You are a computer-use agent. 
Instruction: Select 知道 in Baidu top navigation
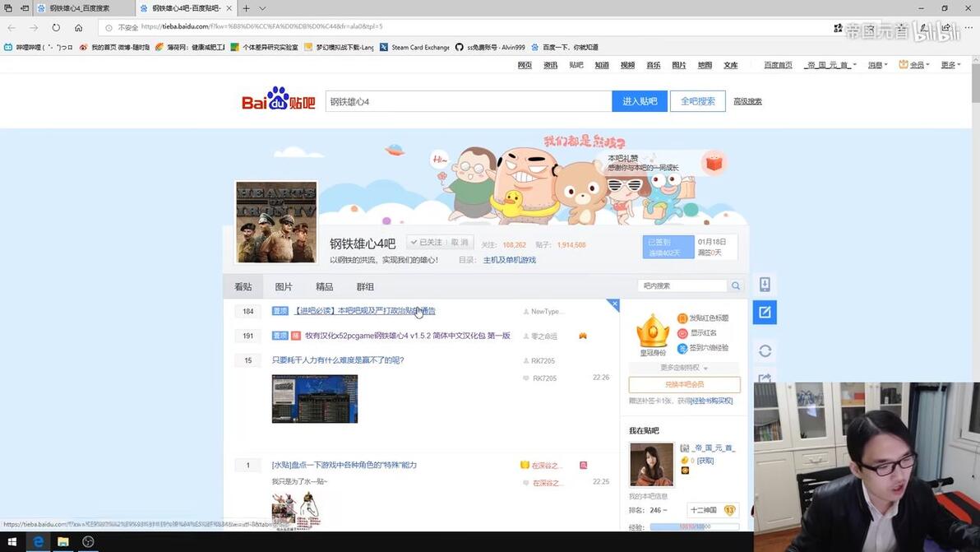click(x=601, y=65)
